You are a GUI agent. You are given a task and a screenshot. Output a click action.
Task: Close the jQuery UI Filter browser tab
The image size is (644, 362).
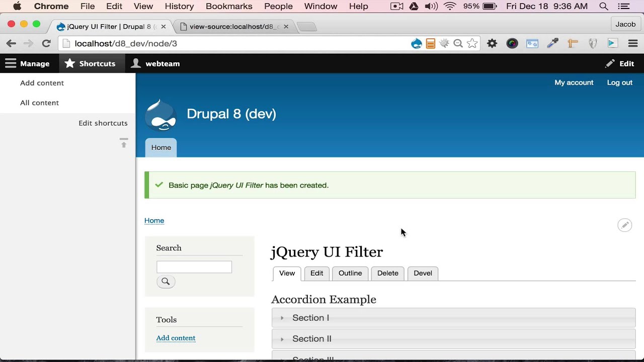pos(163,27)
